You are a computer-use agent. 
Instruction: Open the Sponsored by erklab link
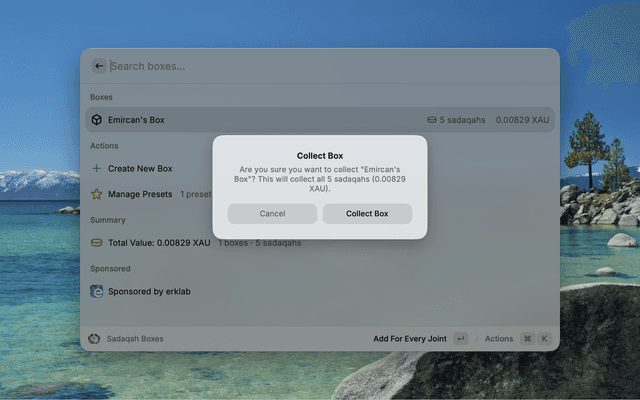[x=149, y=292]
